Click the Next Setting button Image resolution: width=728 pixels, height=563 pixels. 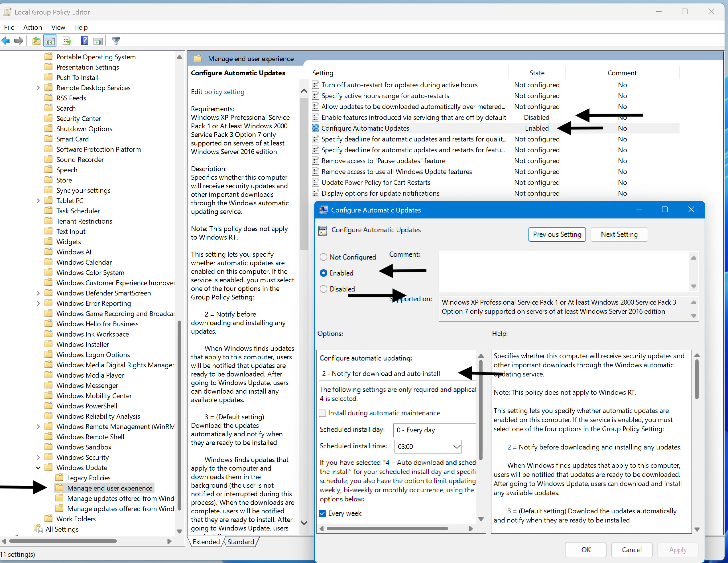[x=619, y=234]
